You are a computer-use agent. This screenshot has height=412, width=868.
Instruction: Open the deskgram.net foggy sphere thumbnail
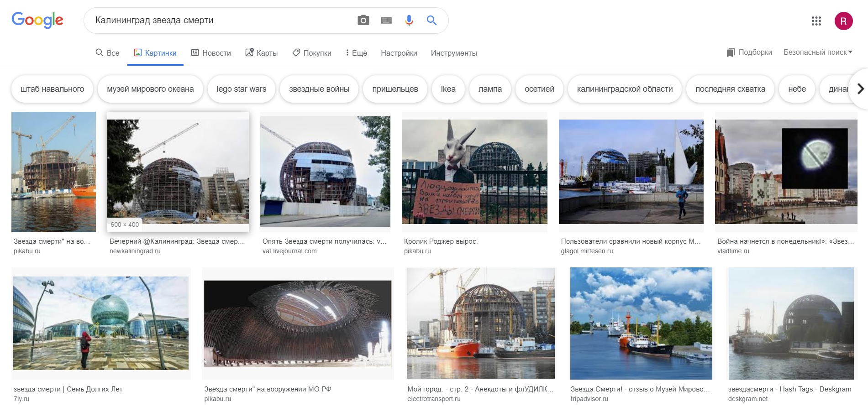tap(791, 323)
